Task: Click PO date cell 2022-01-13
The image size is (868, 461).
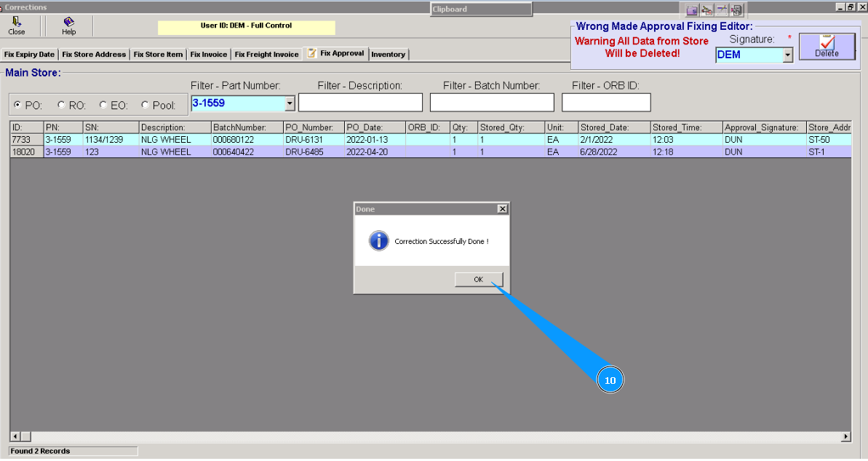Action: coord(375,140)
